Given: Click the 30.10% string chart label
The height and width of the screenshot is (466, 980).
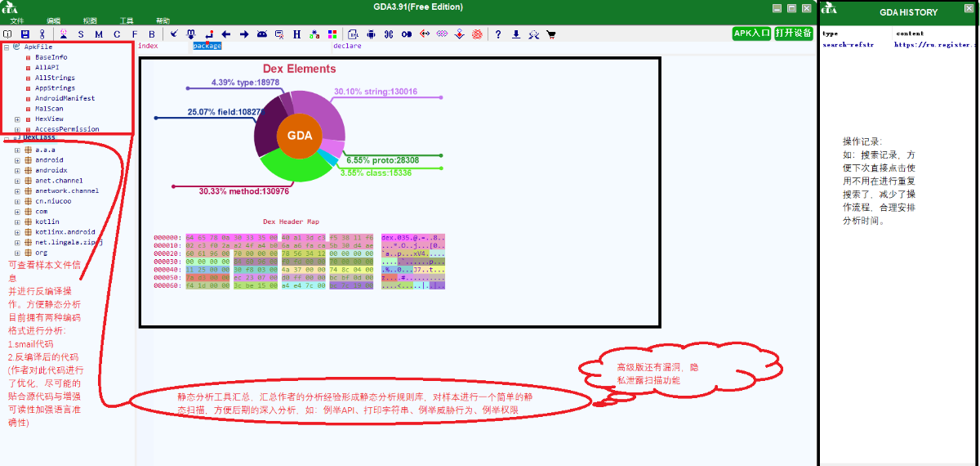Looking at the screenshot, I should pyautogui.click(x=376, y=92).
